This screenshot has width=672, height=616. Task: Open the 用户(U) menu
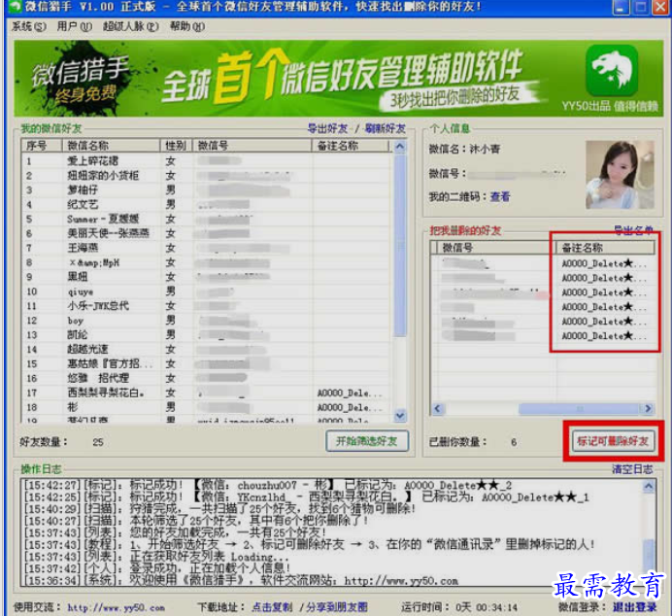point(74,26)
